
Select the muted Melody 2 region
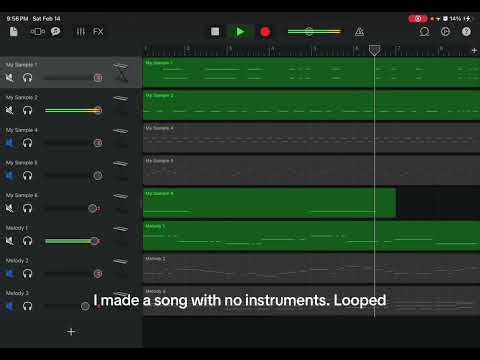coord(311,268)
